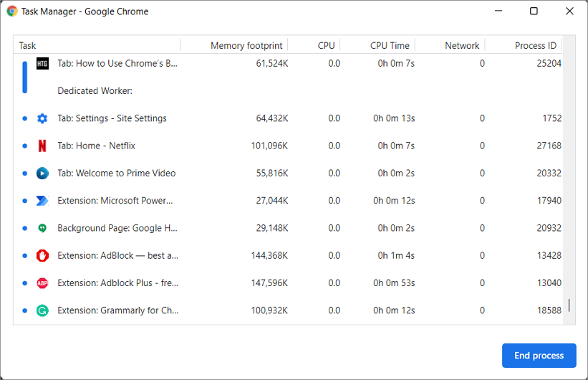588x380 pixels.
Task: Click the HTG icon of How to Use Chrome tab
Action: (42, 64)
